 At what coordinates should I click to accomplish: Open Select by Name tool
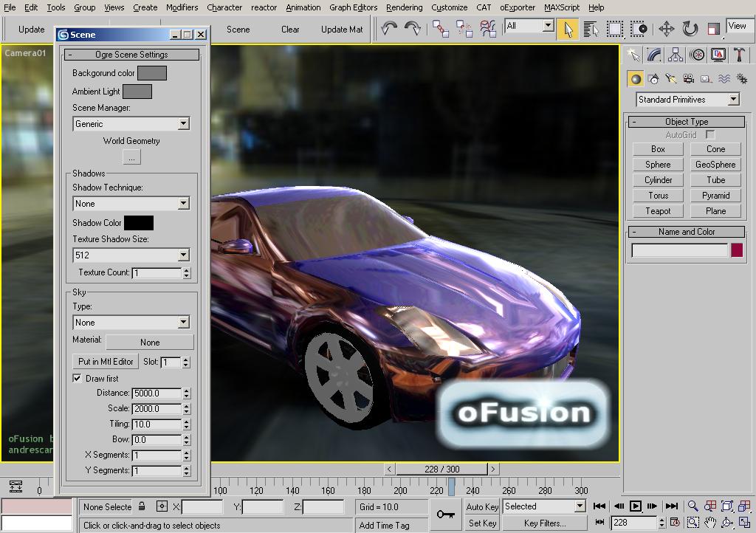tap(591, 29)
